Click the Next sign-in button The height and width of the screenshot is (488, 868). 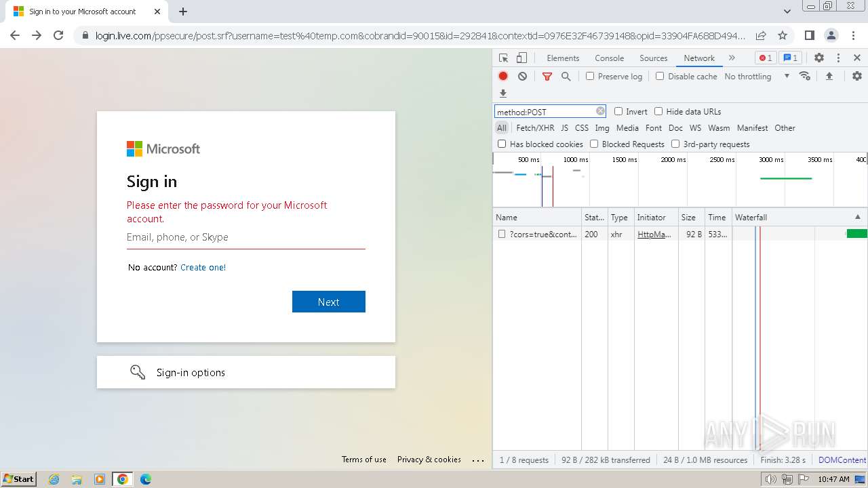tap(329, 302)
